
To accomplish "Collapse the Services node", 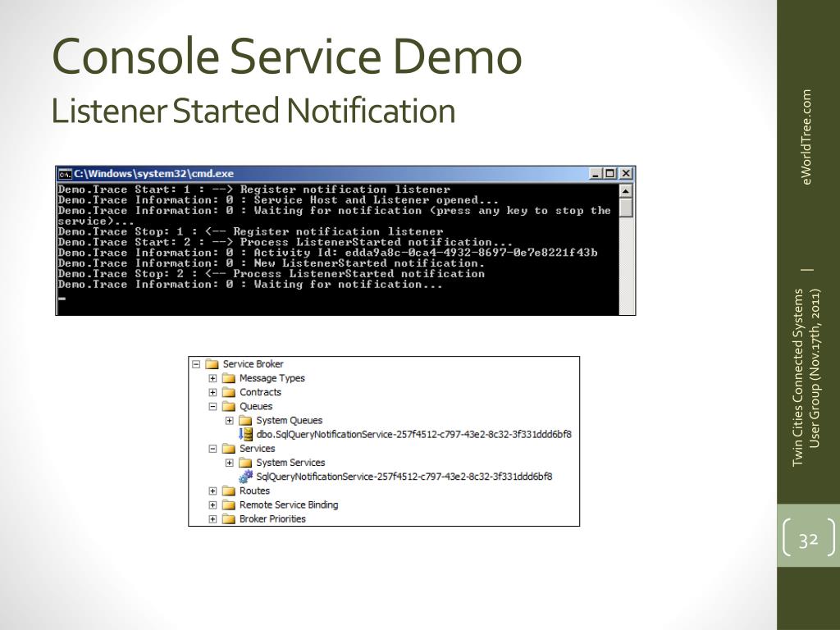I will click(212, 449).
